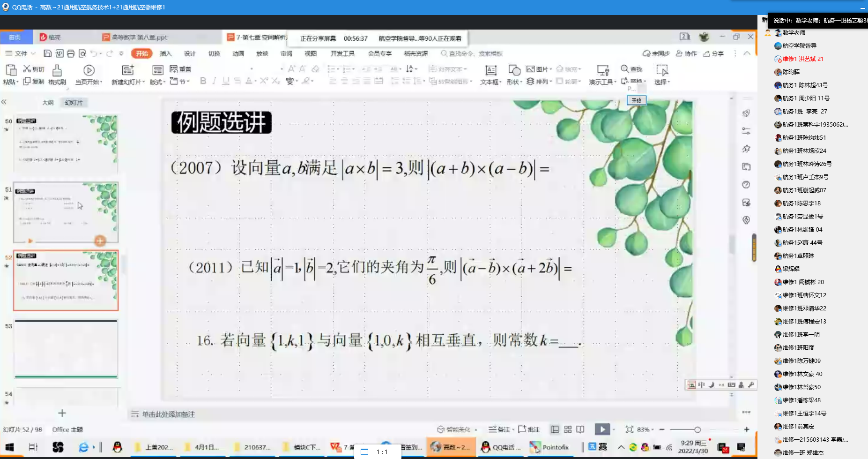Insert a text box using ribbon icon
This screenshot has height=459, width=868.
490,71
